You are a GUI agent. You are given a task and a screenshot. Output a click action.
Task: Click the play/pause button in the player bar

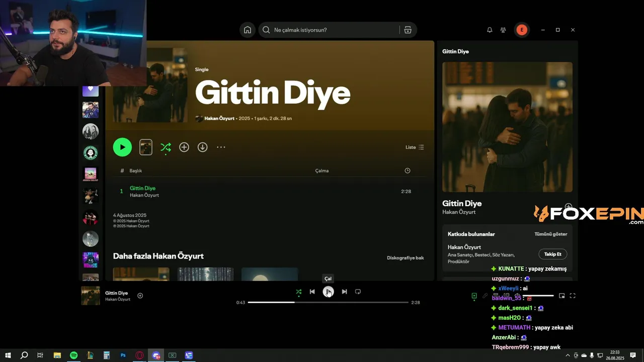328,292
